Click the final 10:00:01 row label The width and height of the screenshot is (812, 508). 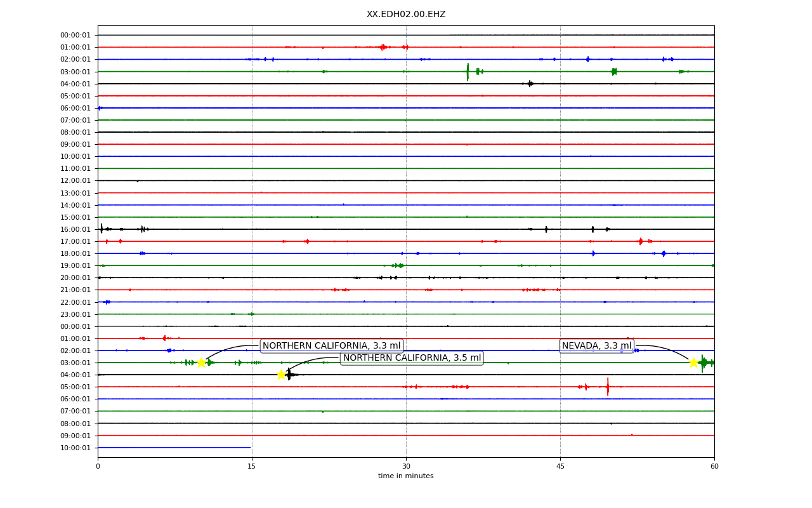point(75,448)
